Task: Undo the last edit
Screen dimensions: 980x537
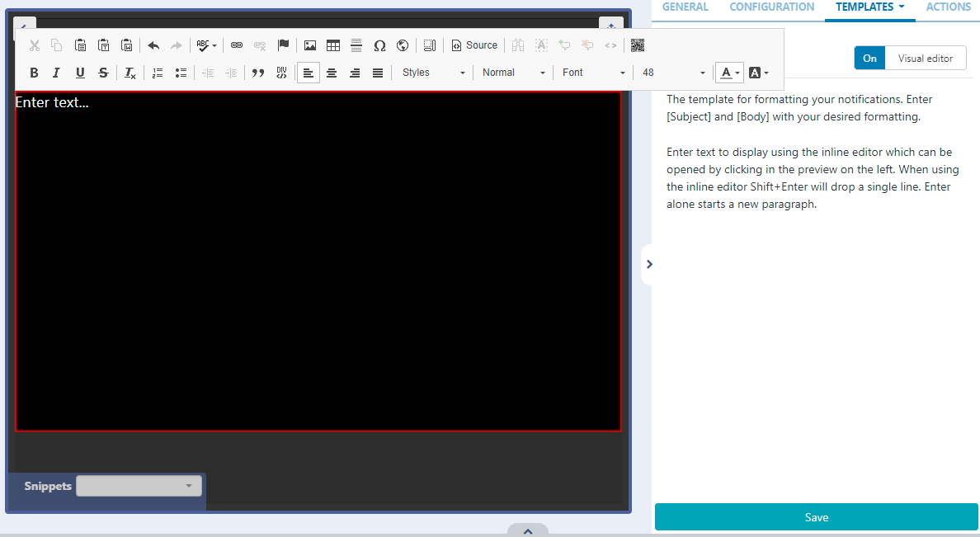Action: pos(153,45)
